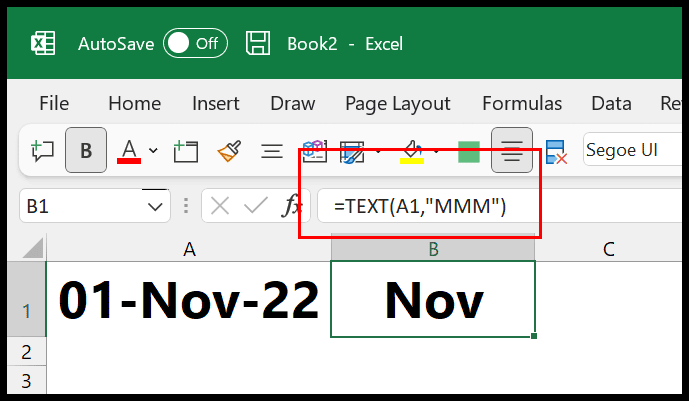
Task: Select column A header
Action: coord(189,249)
